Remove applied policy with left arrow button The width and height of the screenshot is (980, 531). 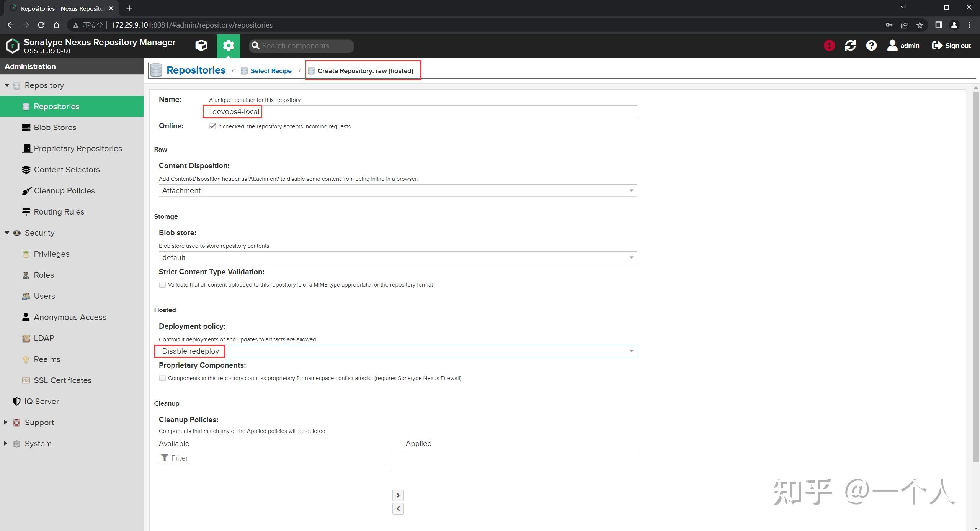click(398, 508)
